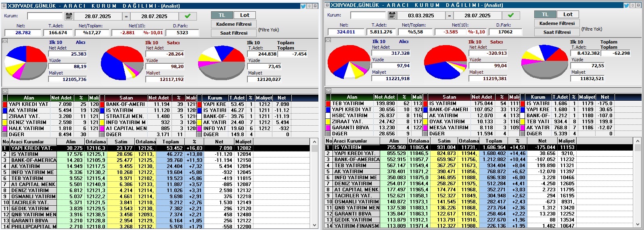This screenshot has height=230, width=644.
Task: Select TL mode in the right window
Action: [545, 14]
